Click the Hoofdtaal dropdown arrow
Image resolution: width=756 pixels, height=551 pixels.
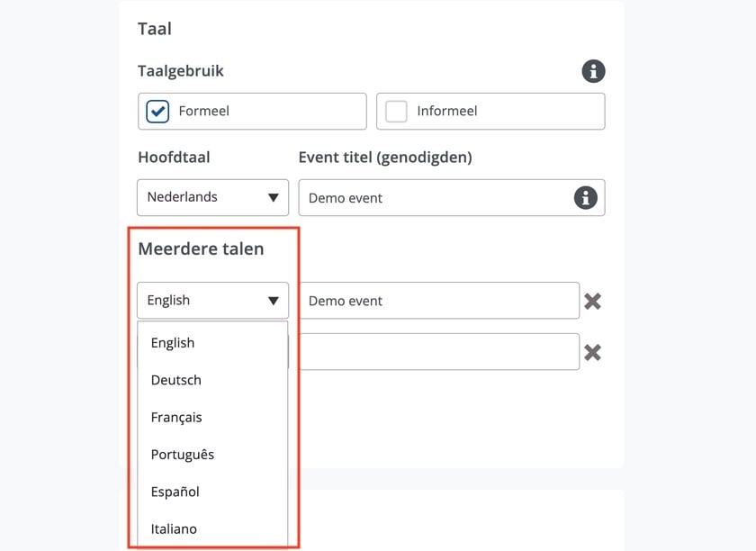tap(273, 198)
